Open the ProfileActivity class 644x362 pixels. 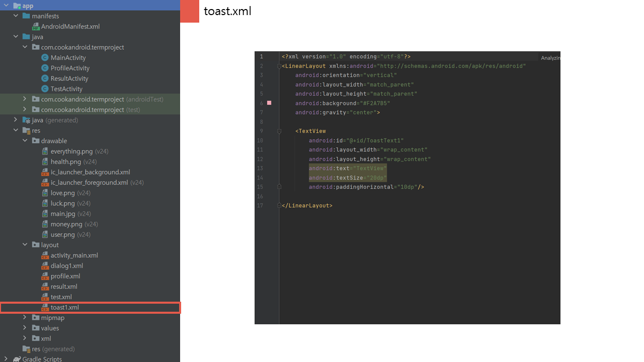(70, 68)
